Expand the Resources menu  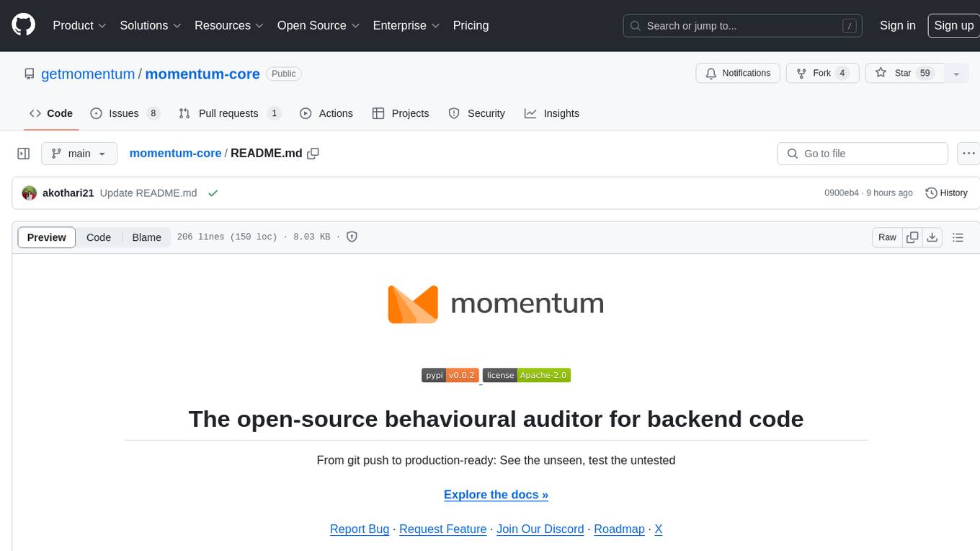tap(228, 25)
